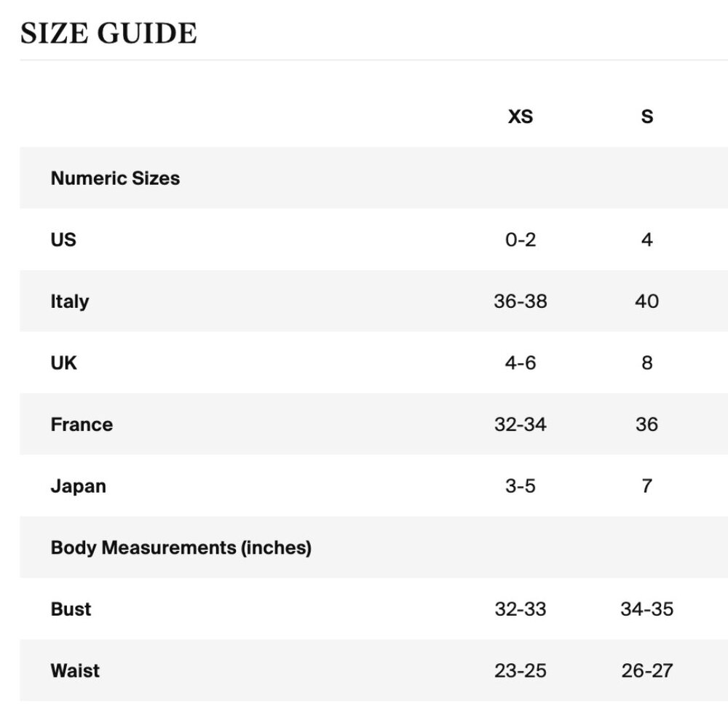Click the Bust row label
Screen dimensions: 728x728
point(71,609)
